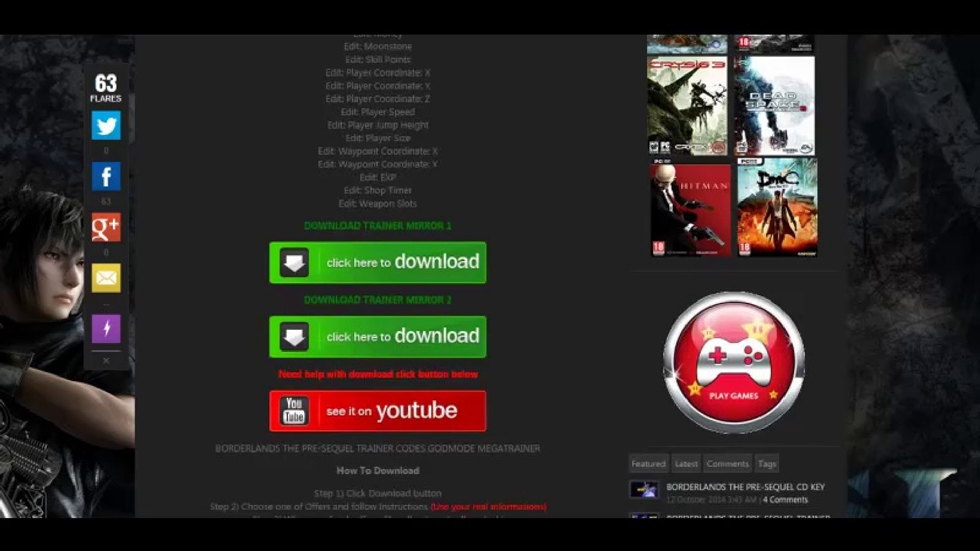Screen dimensions: 980x551
Task: Open the 4 Comments link
Action: [x=785, y=499]
